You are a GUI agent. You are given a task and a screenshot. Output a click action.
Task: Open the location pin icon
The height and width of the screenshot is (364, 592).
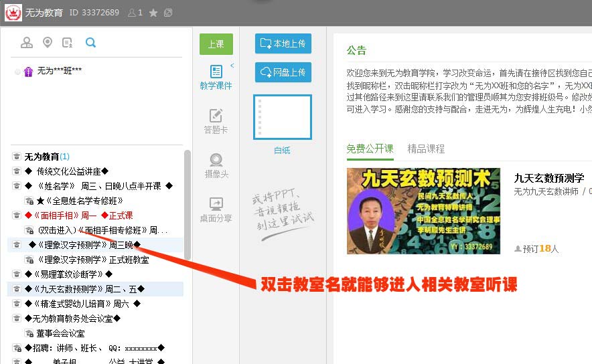[48, 43]
